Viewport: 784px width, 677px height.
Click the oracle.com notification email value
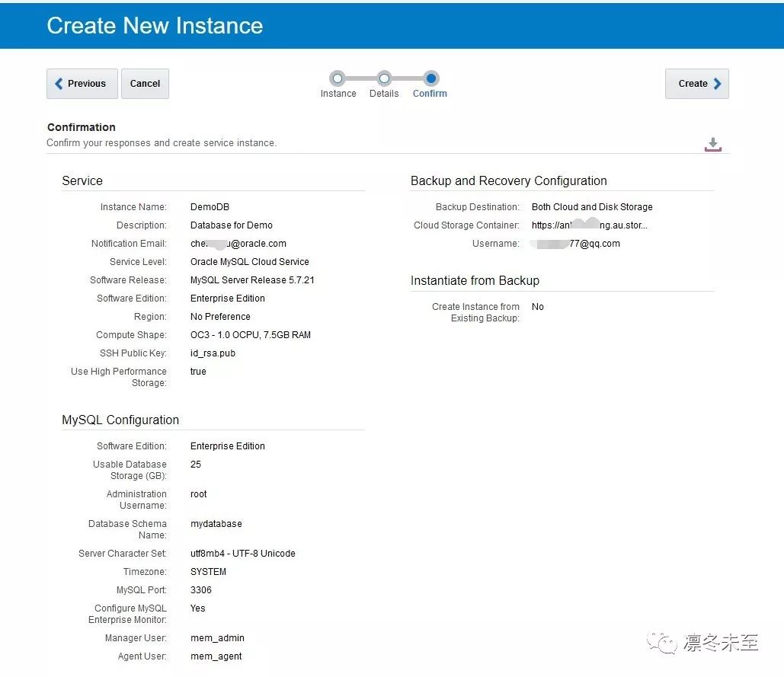(238, 244)
